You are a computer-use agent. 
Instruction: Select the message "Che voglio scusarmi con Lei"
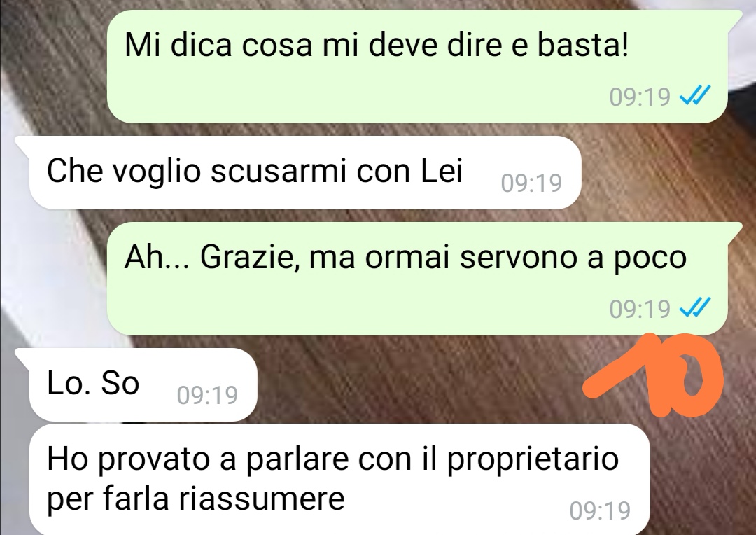click(305, 173)
